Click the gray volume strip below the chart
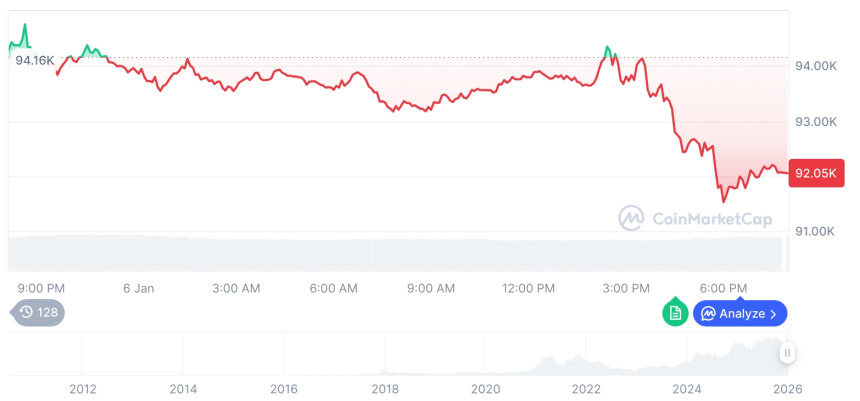Viewport: 860px width, 401px height. coord(400,252)
